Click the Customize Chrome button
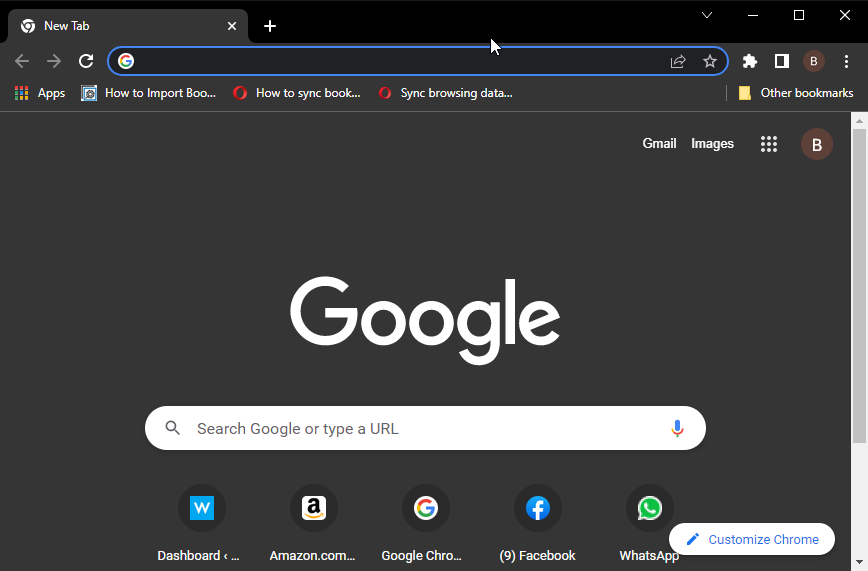Screen dimensions: 868x571 [752, 539]
